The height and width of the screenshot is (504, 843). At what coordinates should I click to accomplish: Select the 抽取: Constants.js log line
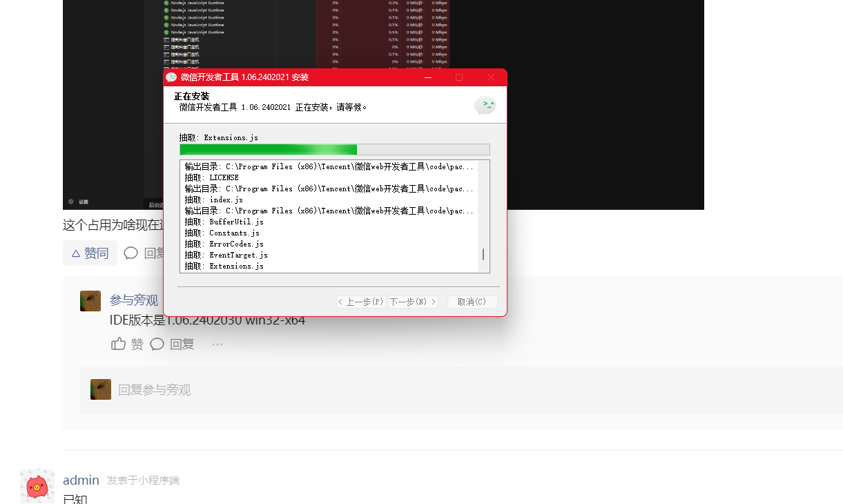coord(222,233)
